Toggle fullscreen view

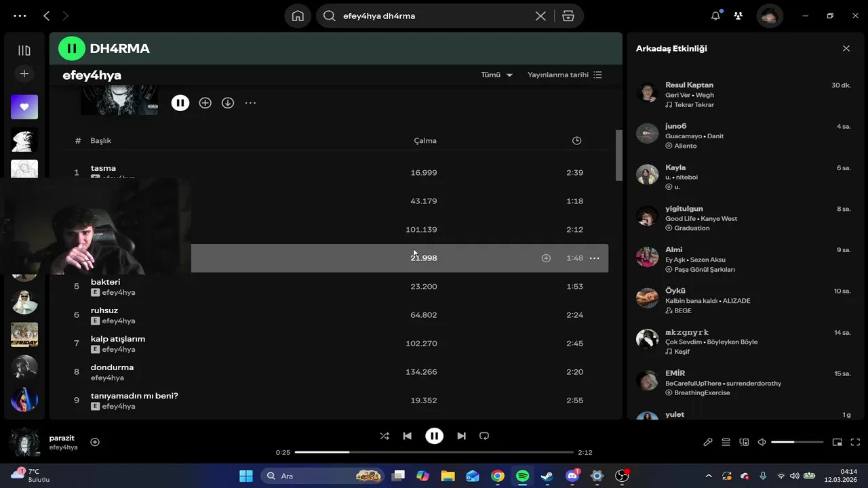click(855, 442)
